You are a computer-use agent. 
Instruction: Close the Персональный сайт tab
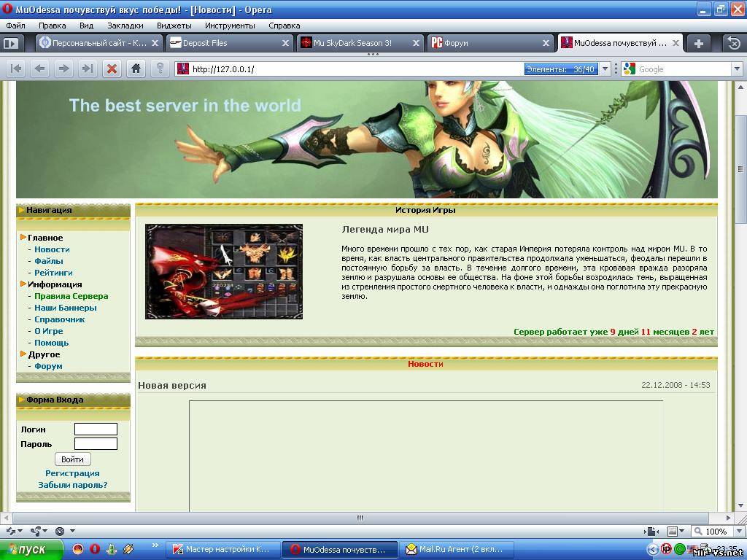155,43
